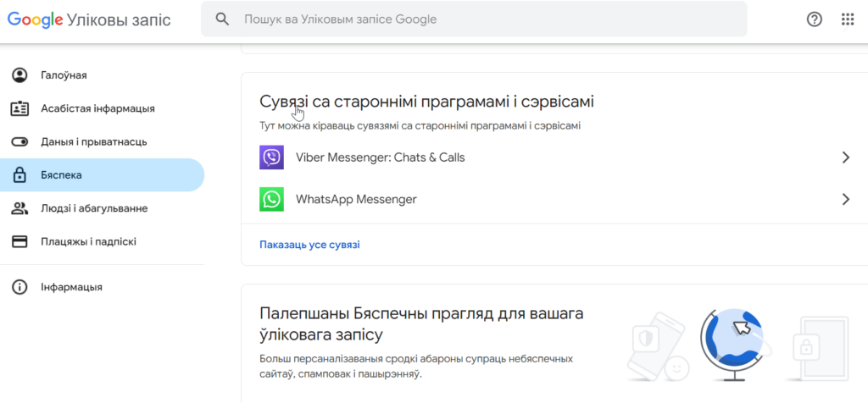Click the Паказаць усе сувязі link
This screenshot has height=403, width=868.
(x=309, y=245)
